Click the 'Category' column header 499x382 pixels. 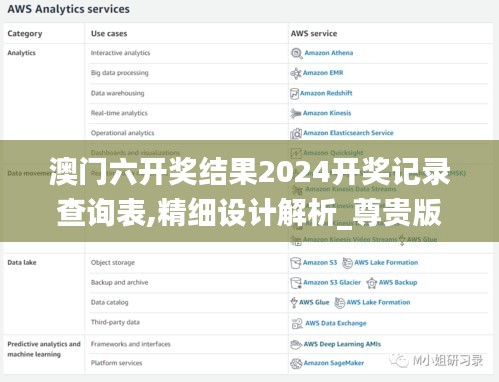point(25,34)
